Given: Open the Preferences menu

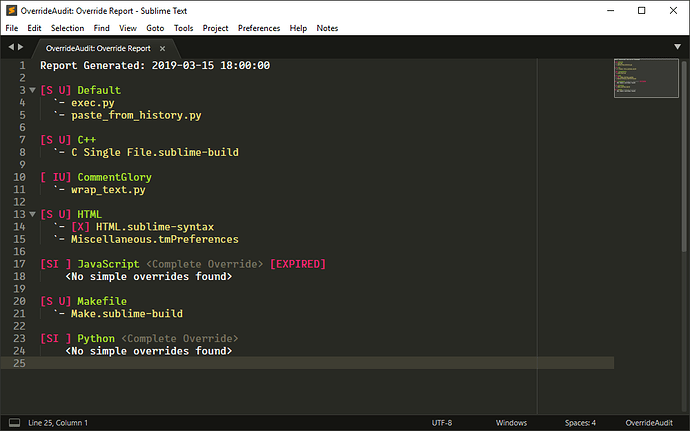Looking at the screenshot, I should click(259, 28).
